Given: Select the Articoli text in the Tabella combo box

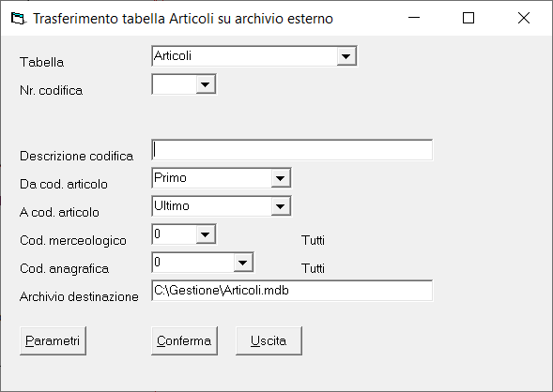Looking at the screenshot, I should click(173, 55).
